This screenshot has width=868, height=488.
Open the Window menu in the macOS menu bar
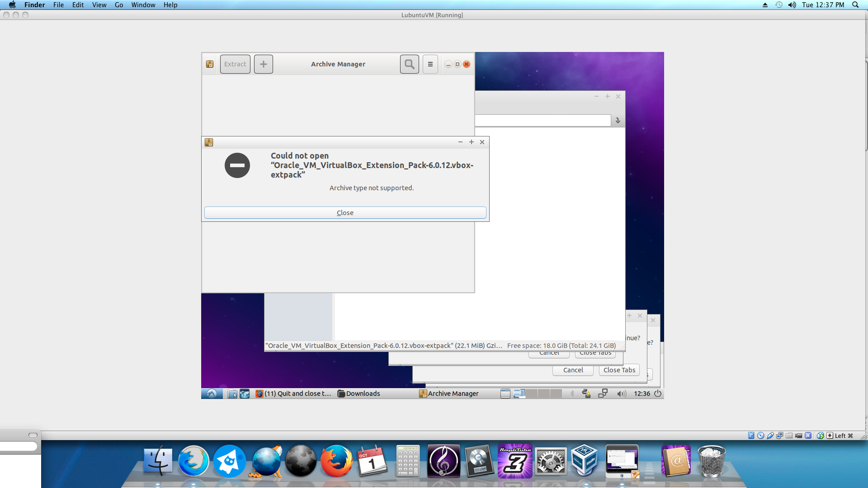click(x=143, y=5)
